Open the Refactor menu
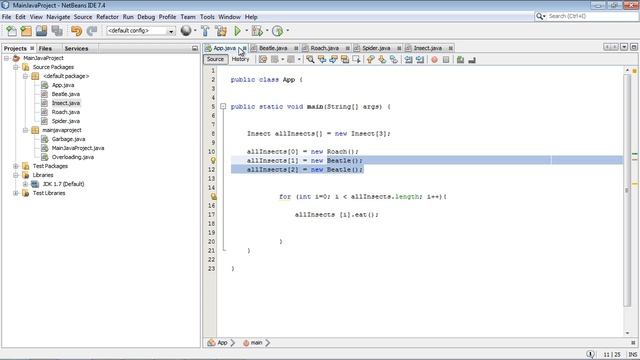Image resolution: width=640 pixels, height=360 pixels. (107, 17)
